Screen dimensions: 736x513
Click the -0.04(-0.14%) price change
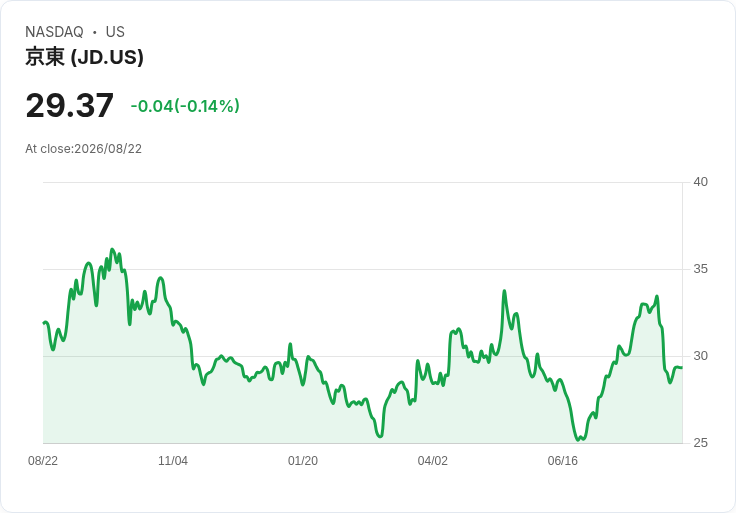185,106
